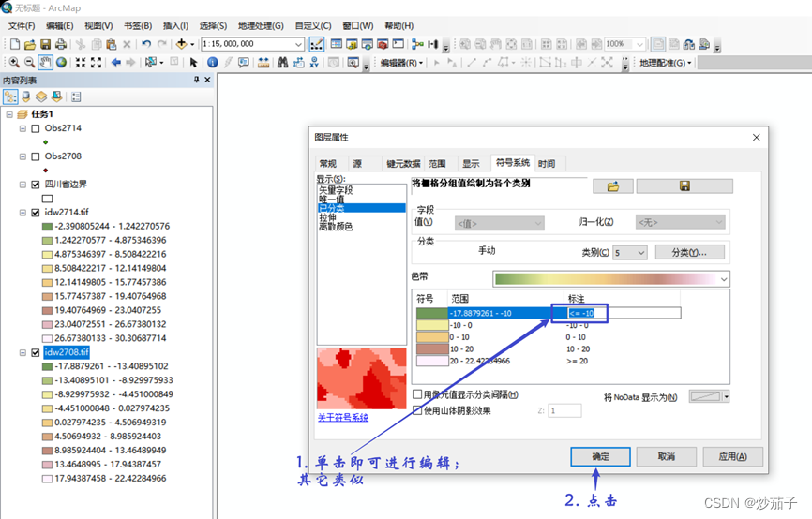The image size is (812, 519).
Task: Select the Select Elements black arrow tool
Action: [x=194, y=63]
